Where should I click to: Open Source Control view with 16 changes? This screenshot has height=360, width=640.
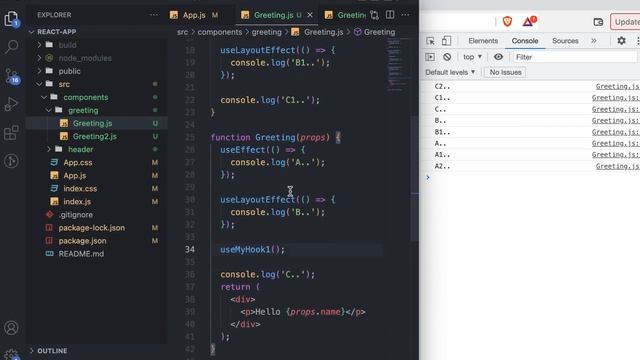coord(11,76)
